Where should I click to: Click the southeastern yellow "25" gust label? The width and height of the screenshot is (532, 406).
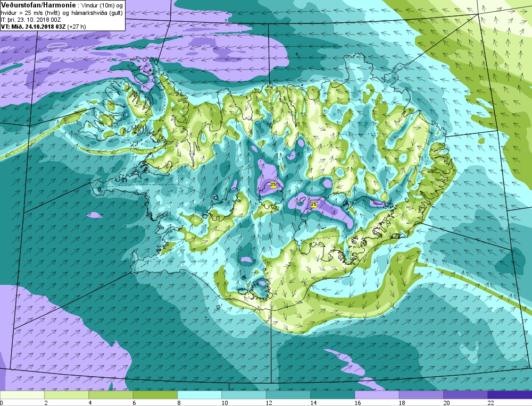point(313,205)
